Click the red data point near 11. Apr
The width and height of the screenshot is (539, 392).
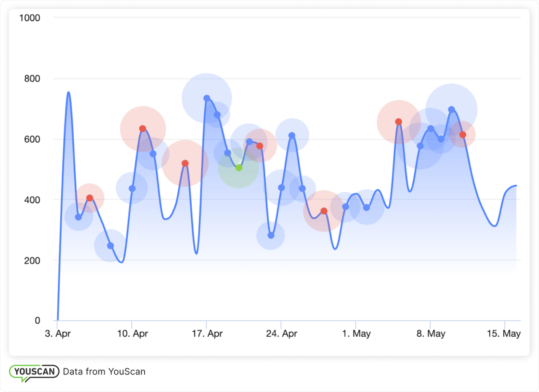click(142, 128)
